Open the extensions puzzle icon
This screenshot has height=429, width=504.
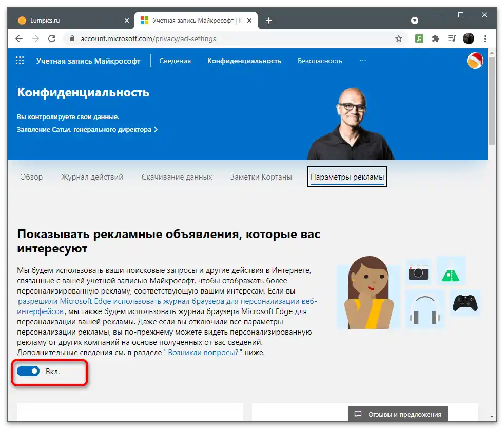[x=436, y=38]
